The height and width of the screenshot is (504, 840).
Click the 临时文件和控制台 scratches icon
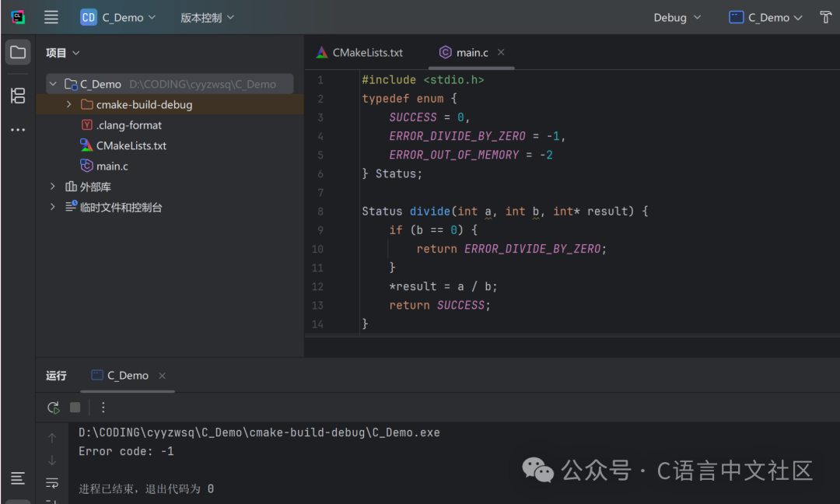coord(72,206)
